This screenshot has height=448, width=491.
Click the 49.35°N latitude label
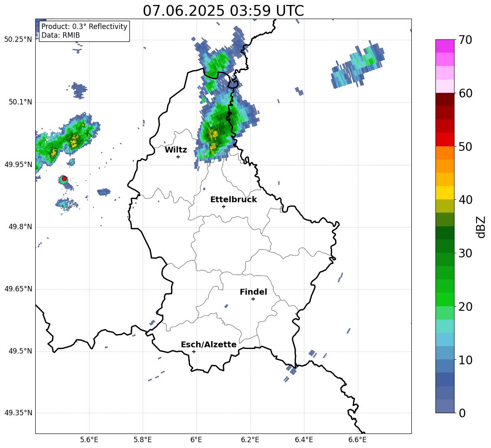[x=18, y=413]
